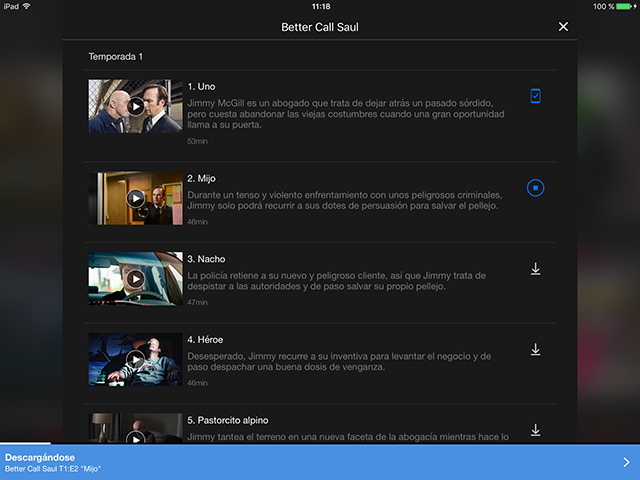Download episode 5 Pastorcito alpino

[x=535, y=430]
